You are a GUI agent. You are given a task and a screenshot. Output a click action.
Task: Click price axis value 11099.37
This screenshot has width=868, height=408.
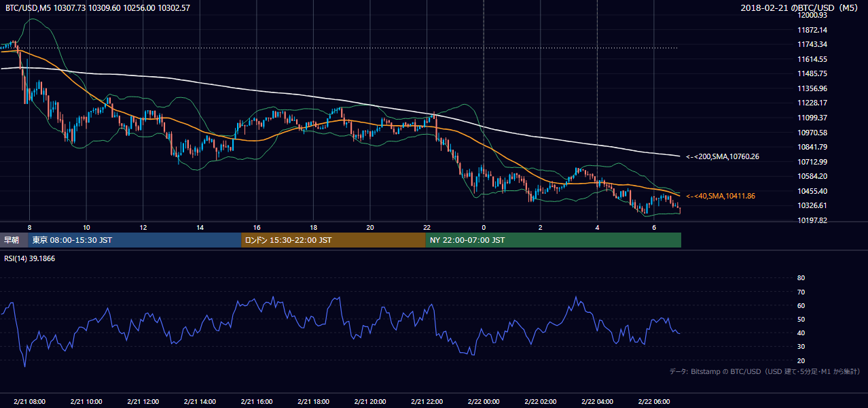pos(813,118)
